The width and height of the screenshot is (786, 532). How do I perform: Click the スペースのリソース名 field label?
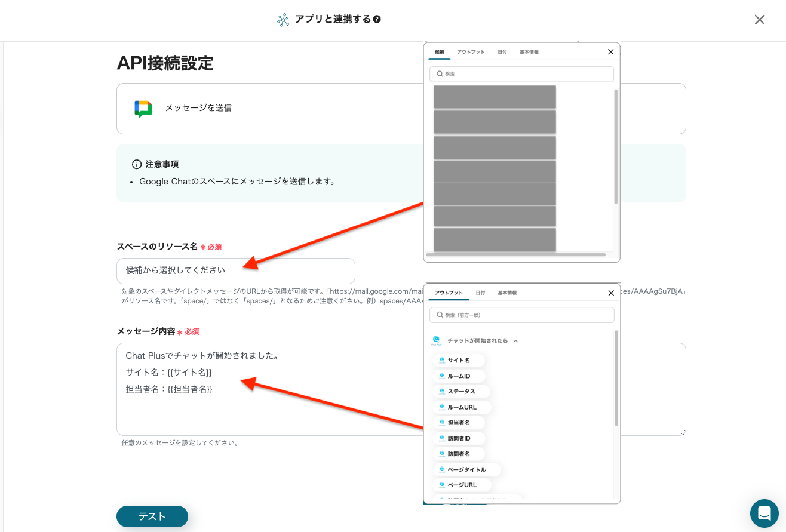[157, 247]
